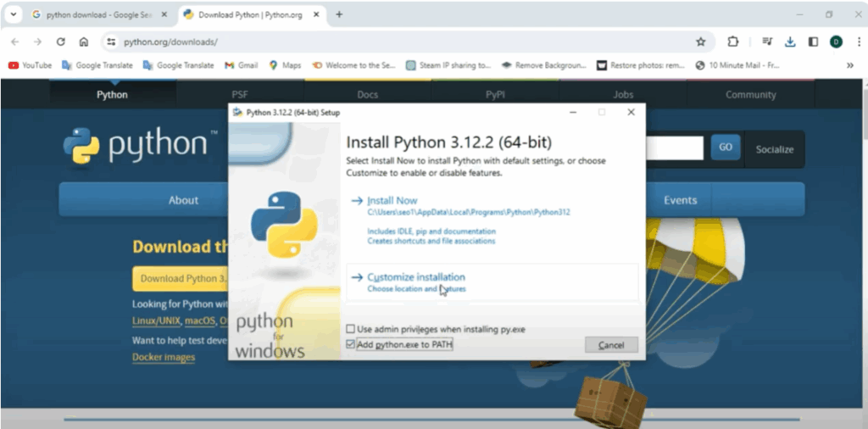Open the tab search dropdown arrow
This screenshot has width=868, height=429.
point(14,15)
